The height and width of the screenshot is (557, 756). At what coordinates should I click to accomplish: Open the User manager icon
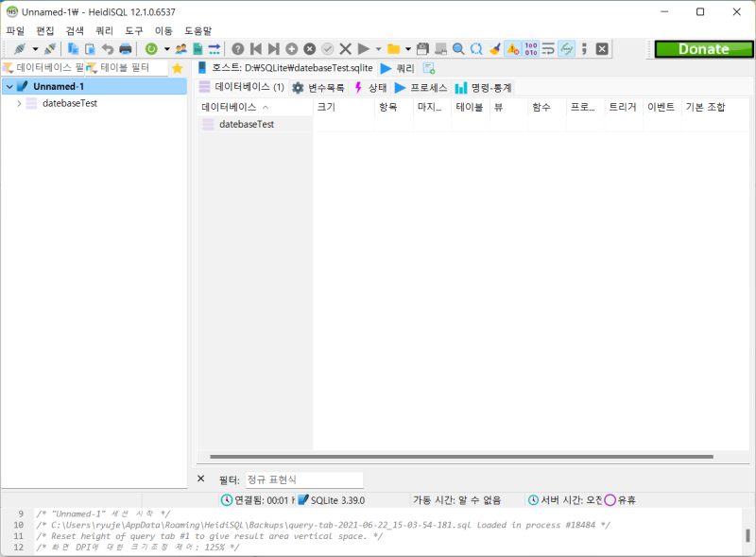181,49
